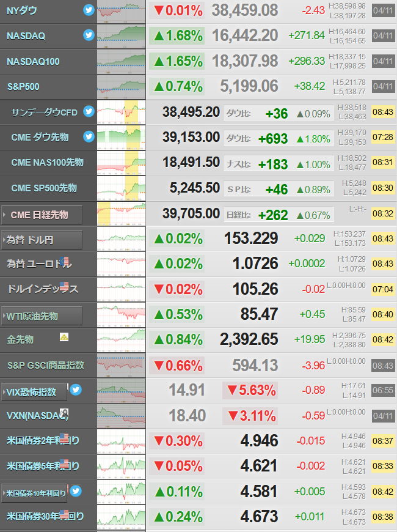This screenshot has width=397, height=532.
Task: Expand the 米国債券10年利回り button
Action: [34, 493]
